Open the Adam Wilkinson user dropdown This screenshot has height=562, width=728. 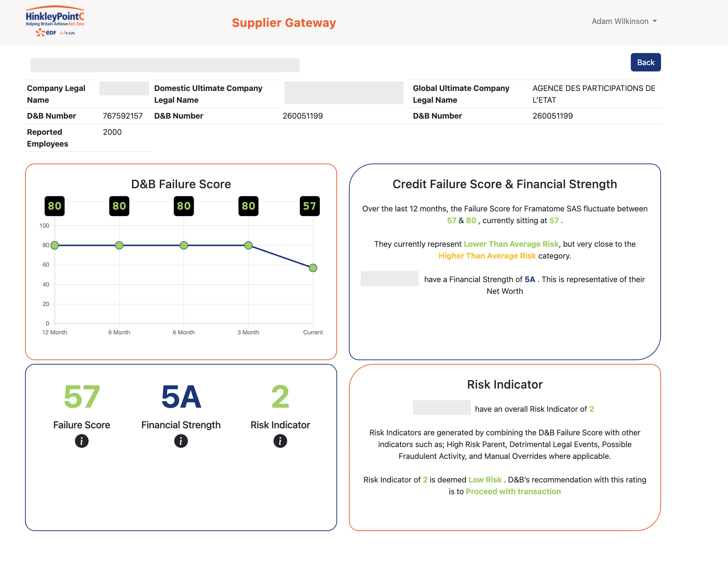pyautogui.click(x=624, y=21)
